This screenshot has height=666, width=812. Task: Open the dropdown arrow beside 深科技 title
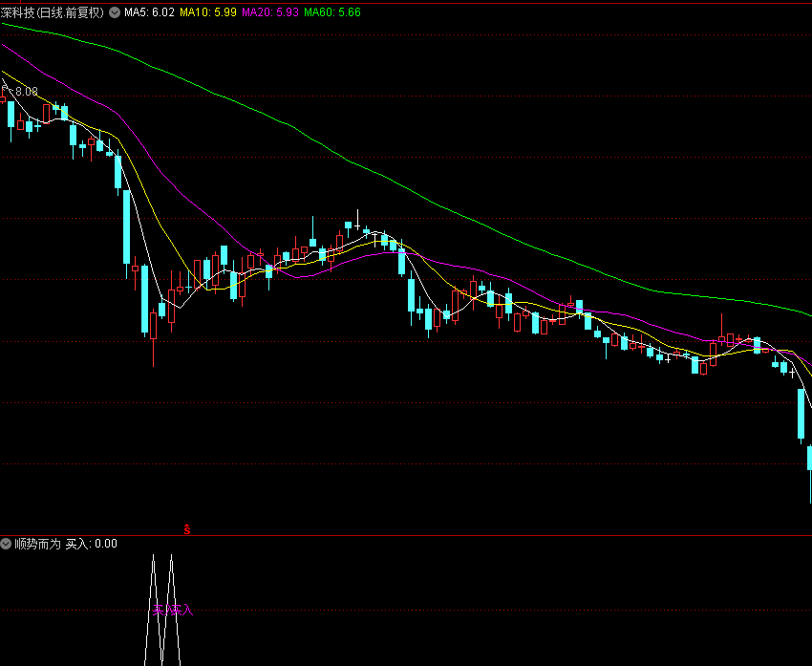click(x=115, y=12)
